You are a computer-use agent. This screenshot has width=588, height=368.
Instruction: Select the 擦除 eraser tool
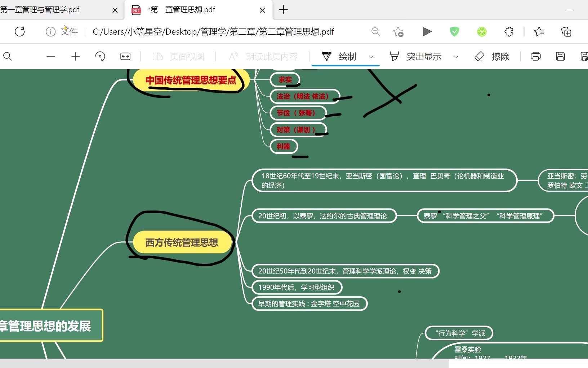492,56
